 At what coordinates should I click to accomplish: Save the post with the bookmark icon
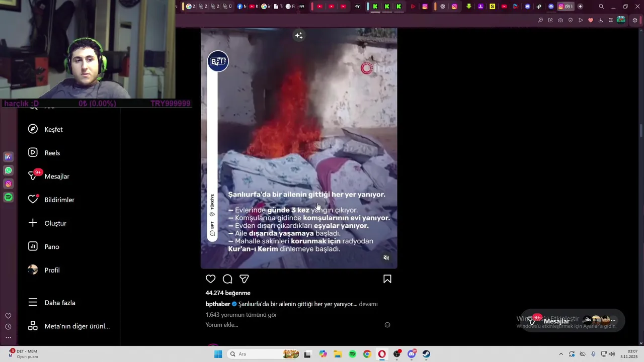387,279
